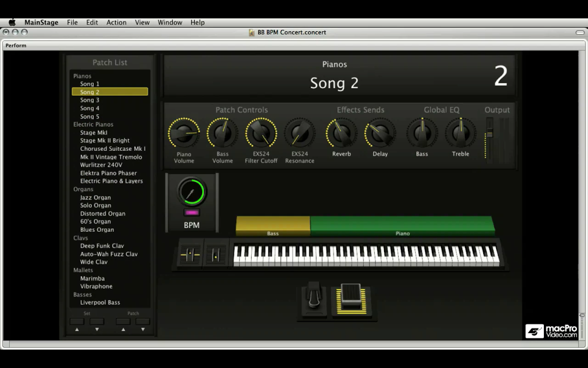Click the green Piano keyboard layer zone

pyautogui.click(x=402, y=225)
